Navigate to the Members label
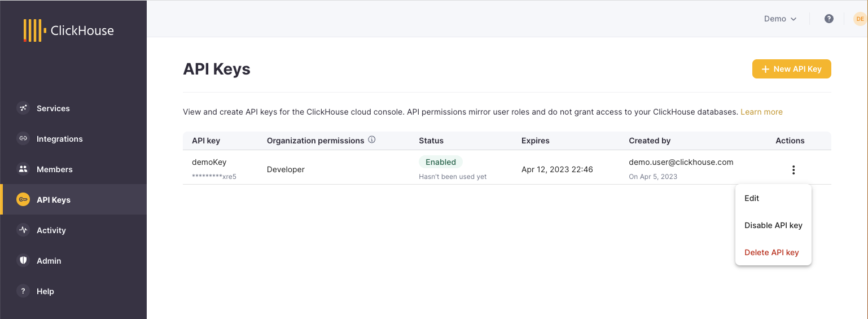 tap(55, 169)
